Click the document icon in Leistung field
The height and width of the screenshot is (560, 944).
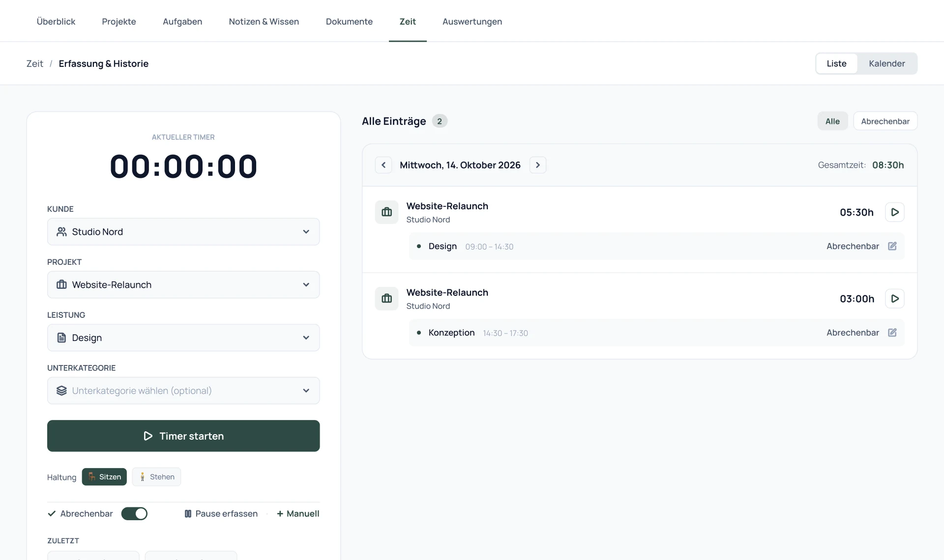point(61,338)
